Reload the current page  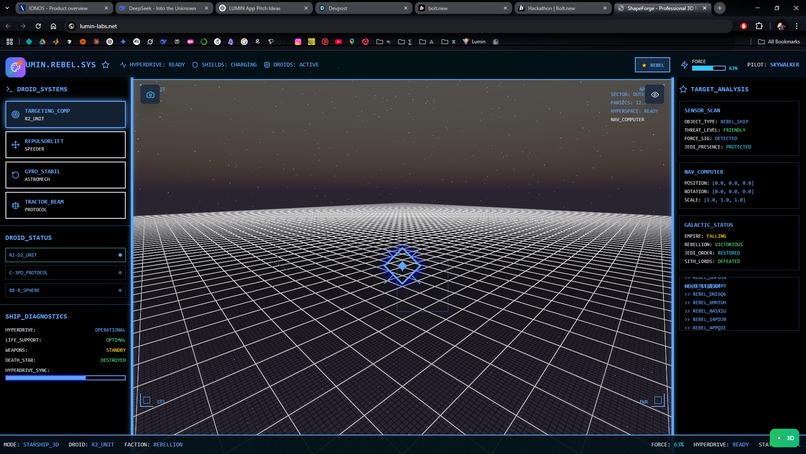[x=38, y=26]
